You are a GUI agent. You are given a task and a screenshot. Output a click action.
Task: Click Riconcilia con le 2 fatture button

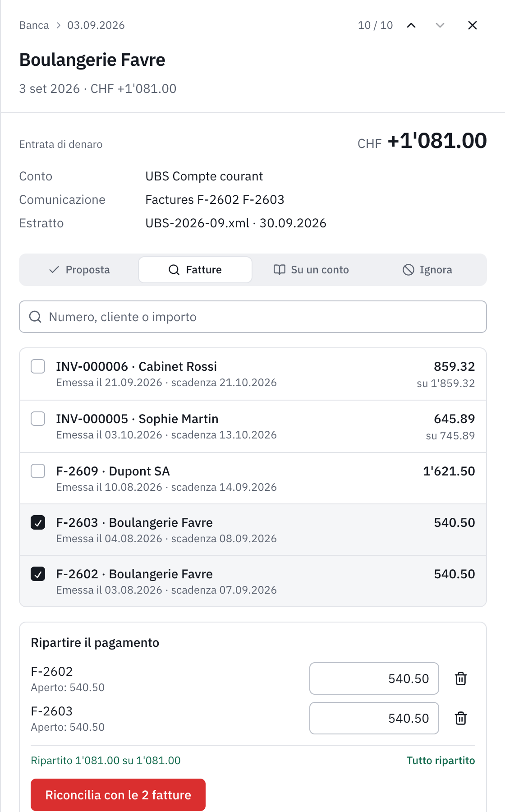point(118,795)
